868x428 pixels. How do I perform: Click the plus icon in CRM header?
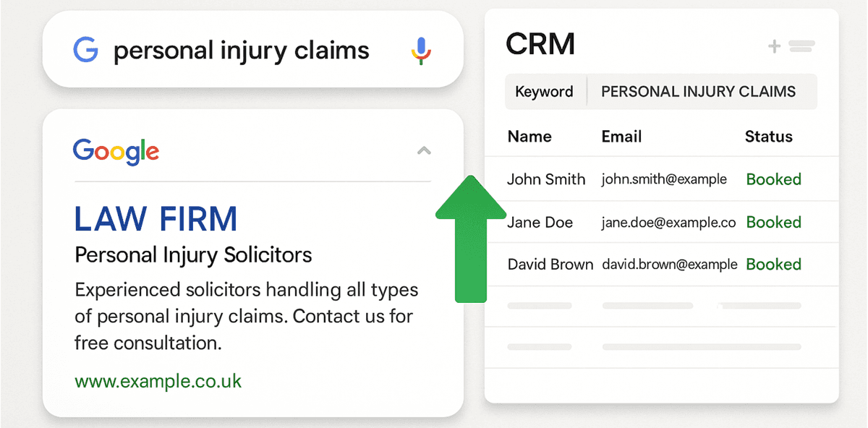tap(774, 47)
